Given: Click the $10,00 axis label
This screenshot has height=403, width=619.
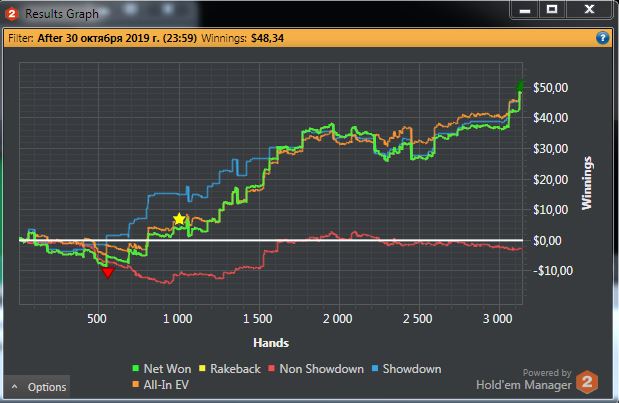Looking at the screenshot, I should point(550,210).
